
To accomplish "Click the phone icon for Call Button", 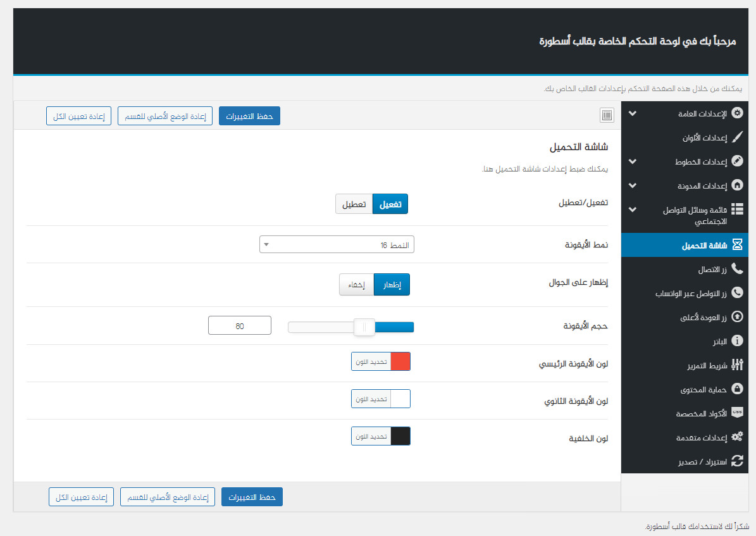I will click(737, 269).
